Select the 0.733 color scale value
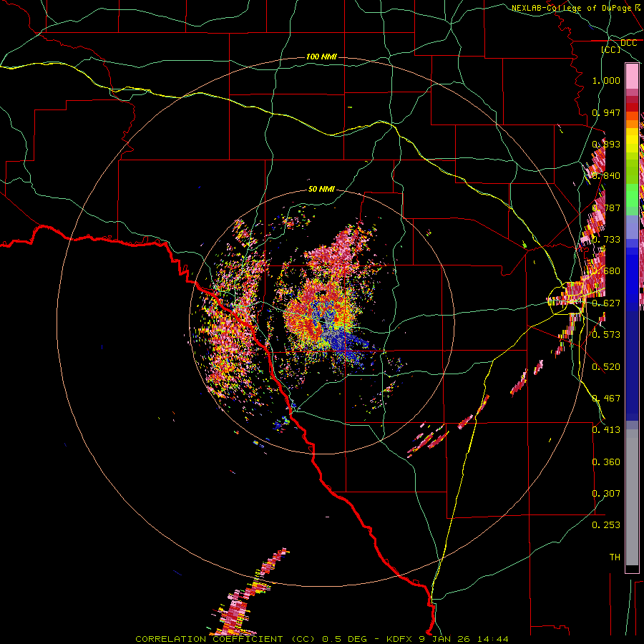Viewport: 644px width, 644px height. 606,240
